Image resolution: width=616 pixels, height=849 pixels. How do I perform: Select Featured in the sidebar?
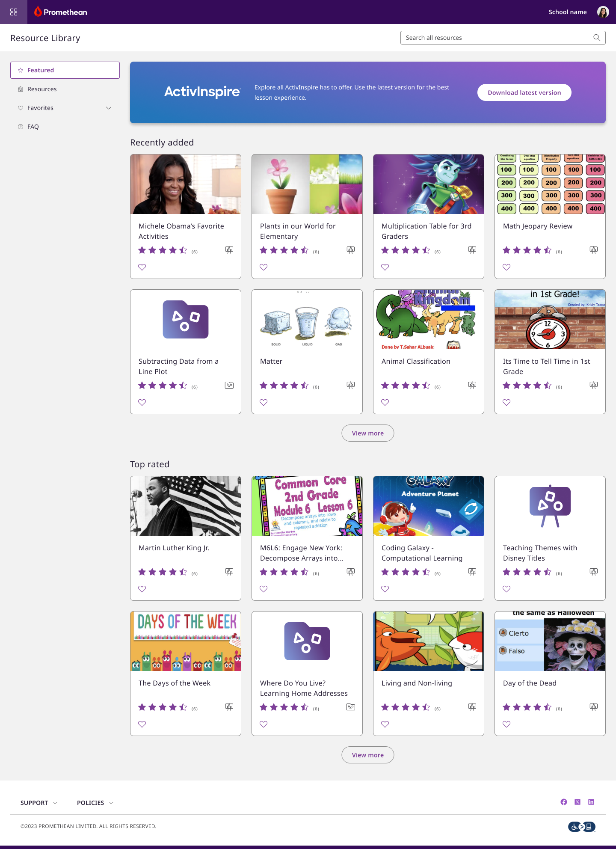65,70
